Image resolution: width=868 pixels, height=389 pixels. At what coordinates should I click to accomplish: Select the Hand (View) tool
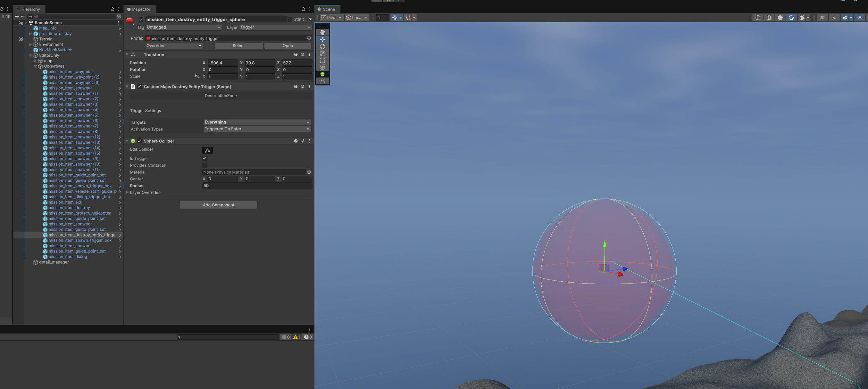tap(322, 32)
